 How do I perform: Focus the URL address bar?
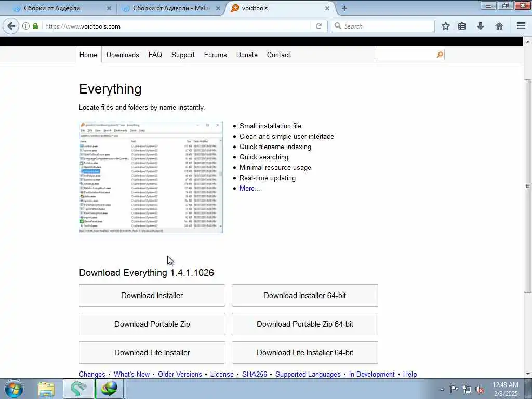click(177, 26)
